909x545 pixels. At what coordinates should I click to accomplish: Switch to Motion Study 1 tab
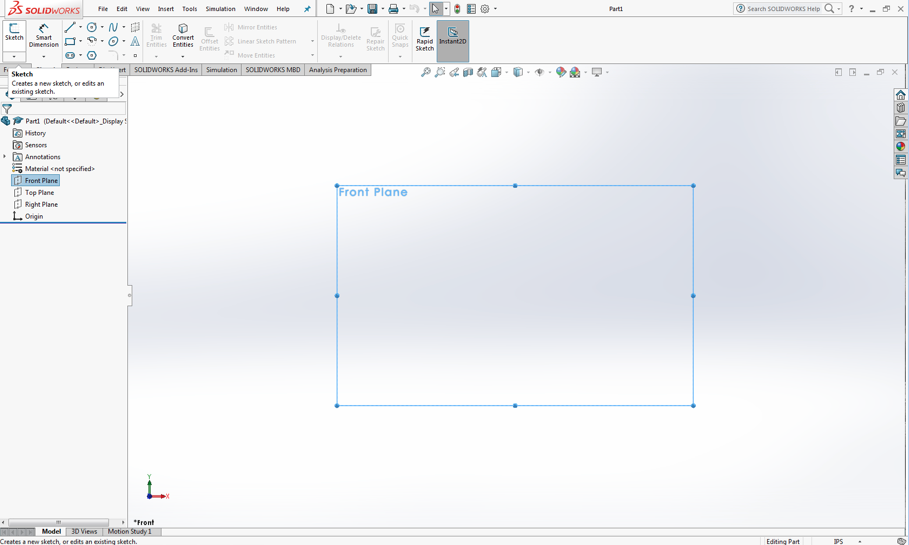click(x=129, y=531)
